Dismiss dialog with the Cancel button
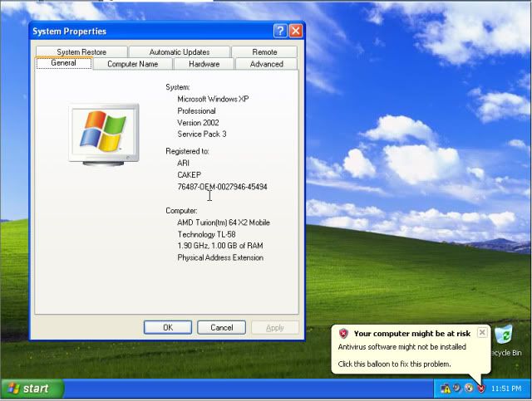This screenshot has height=401, width=532. point(222,327)
